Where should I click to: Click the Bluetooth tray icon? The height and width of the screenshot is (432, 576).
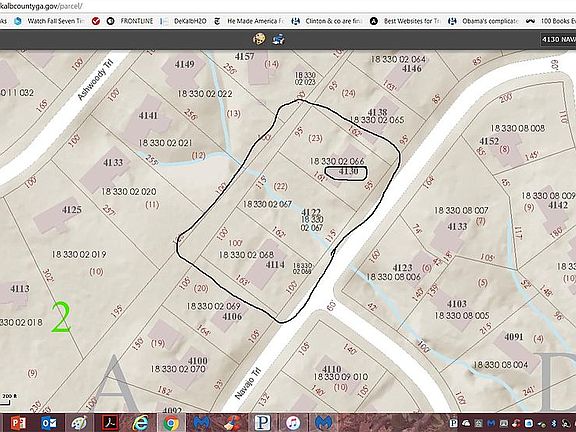554,423
